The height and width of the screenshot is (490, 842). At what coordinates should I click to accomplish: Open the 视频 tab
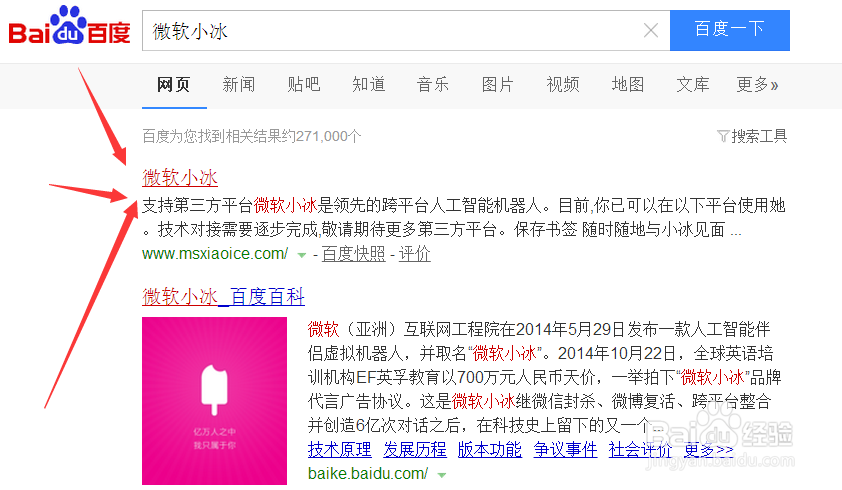click(563, 84)
